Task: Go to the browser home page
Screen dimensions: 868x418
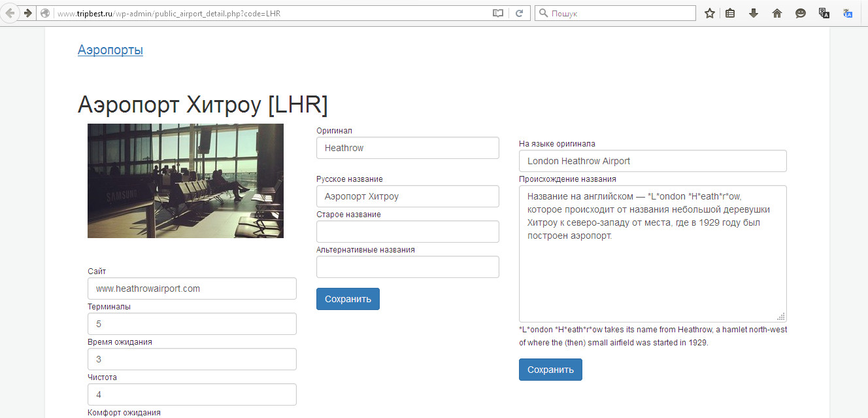Action: pos(777,13)
